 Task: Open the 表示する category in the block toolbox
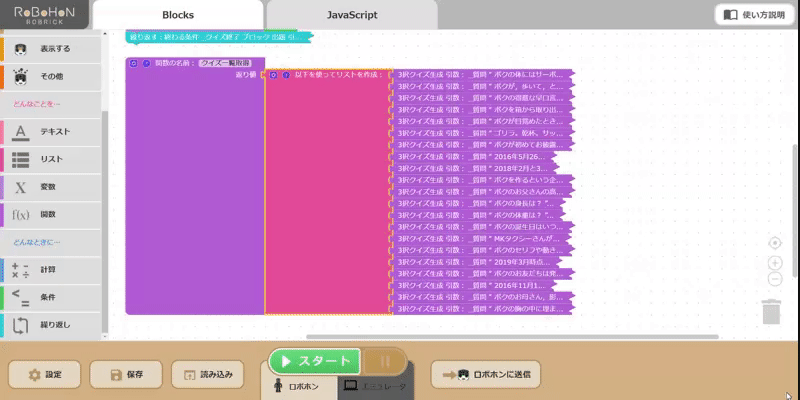(x=51, y=49)
